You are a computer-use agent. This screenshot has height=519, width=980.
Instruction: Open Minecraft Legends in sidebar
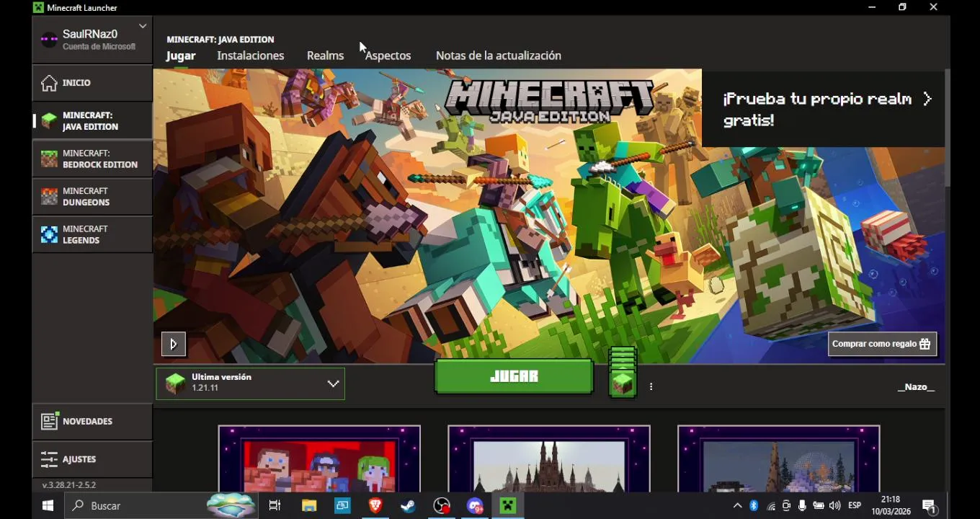pyautogui.click(x=92, y=234)
